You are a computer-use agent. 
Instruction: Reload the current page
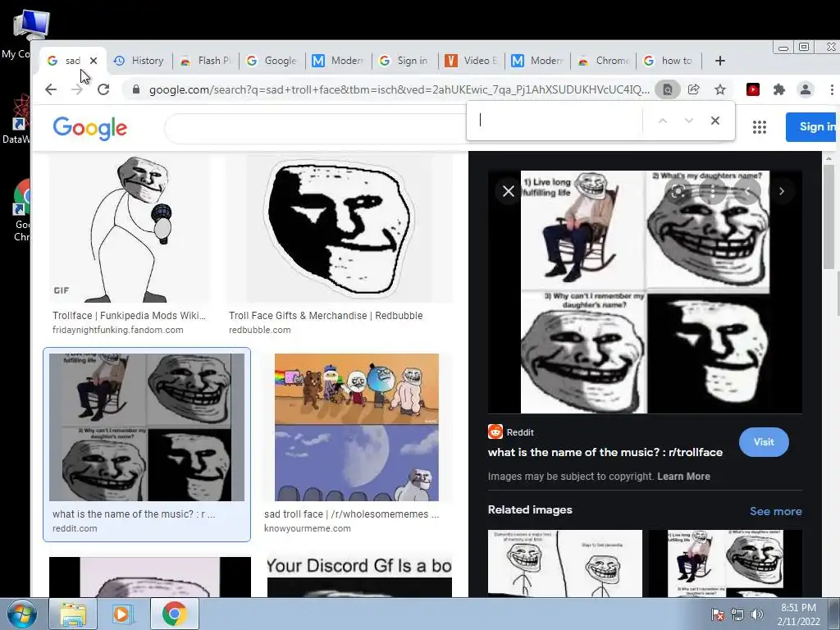(103, 89)
